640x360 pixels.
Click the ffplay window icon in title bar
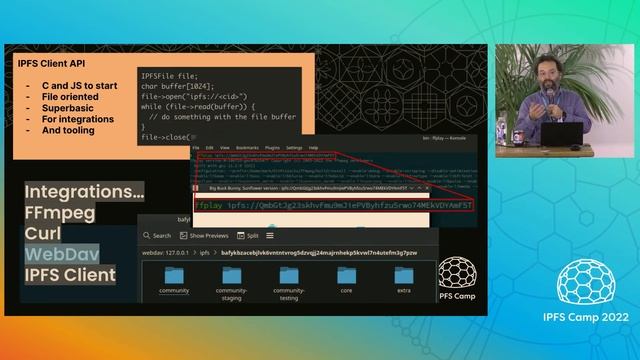(x=196, y=188)
